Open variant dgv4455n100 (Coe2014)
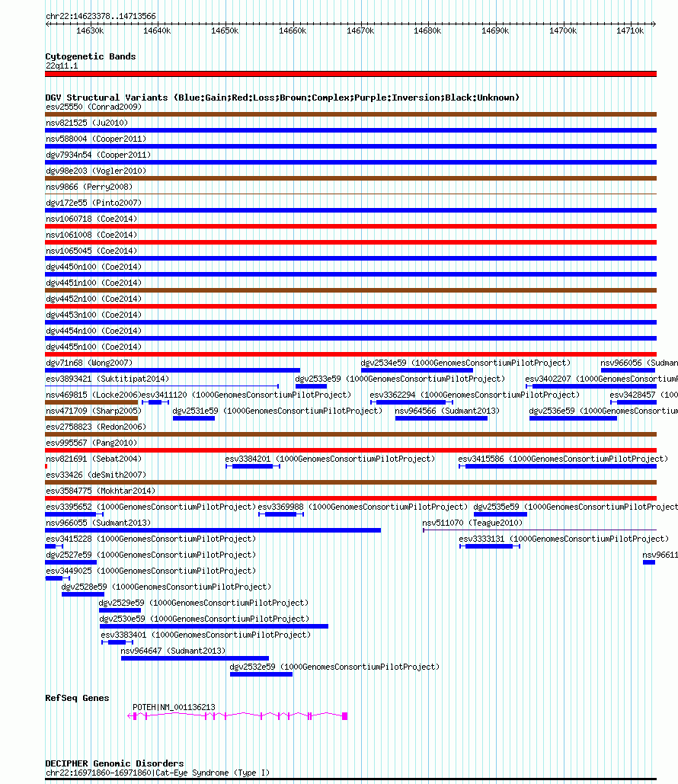 (x=94, y=347)
